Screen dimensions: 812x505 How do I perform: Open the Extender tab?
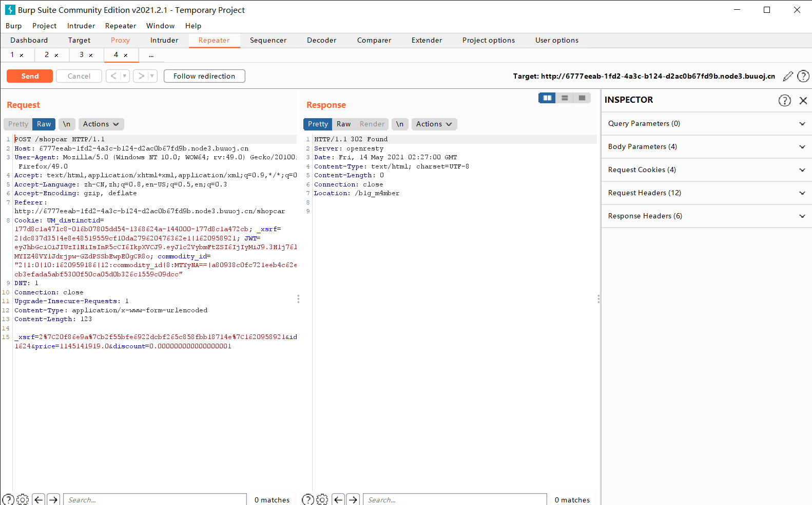click(427, 40)
